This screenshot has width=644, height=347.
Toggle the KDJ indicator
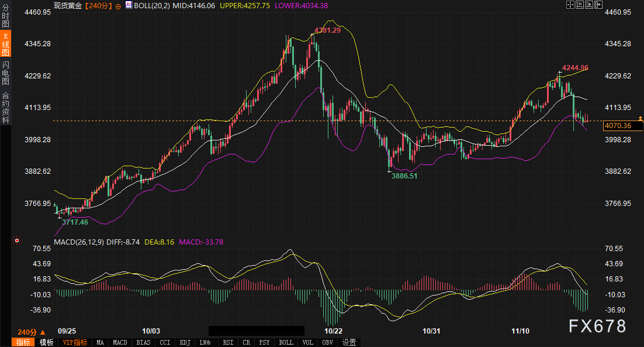[x=185, y=342]
